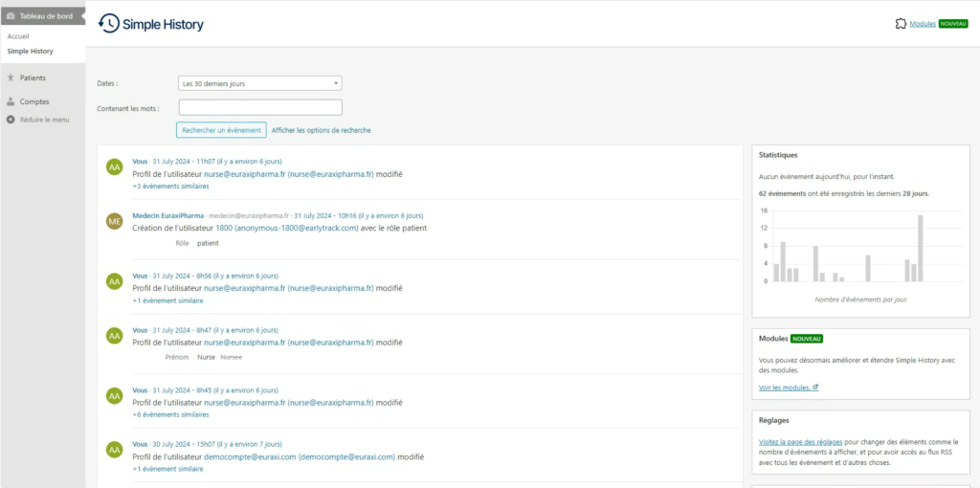Viewport: 980px width, 488px height.
Task: Click the Tableau de bord dashboard icon
Action: pos(10,17)
